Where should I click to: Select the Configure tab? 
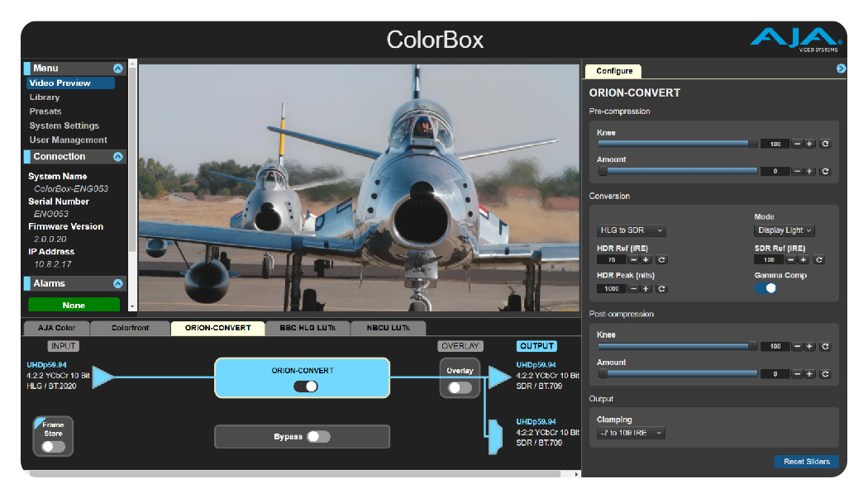pyautogui.click(x=614, y=71)
